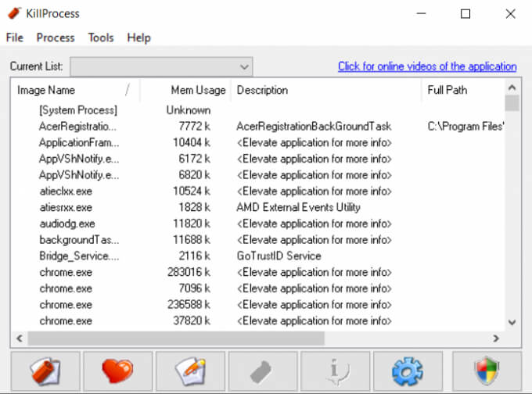Sort by Description column header

click(x=326, y=90)
